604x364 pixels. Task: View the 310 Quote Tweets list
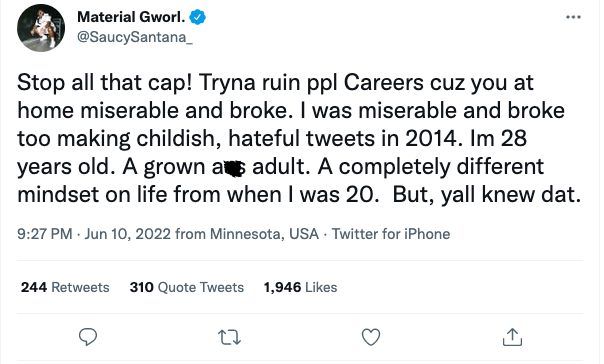pyautogui.click(x=187, y=287)
